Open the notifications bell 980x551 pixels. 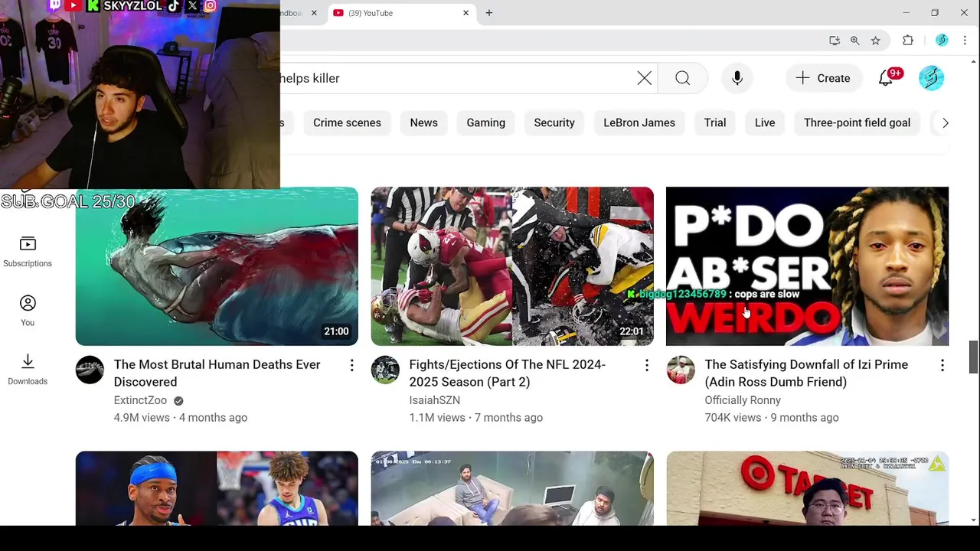[886, 78]
